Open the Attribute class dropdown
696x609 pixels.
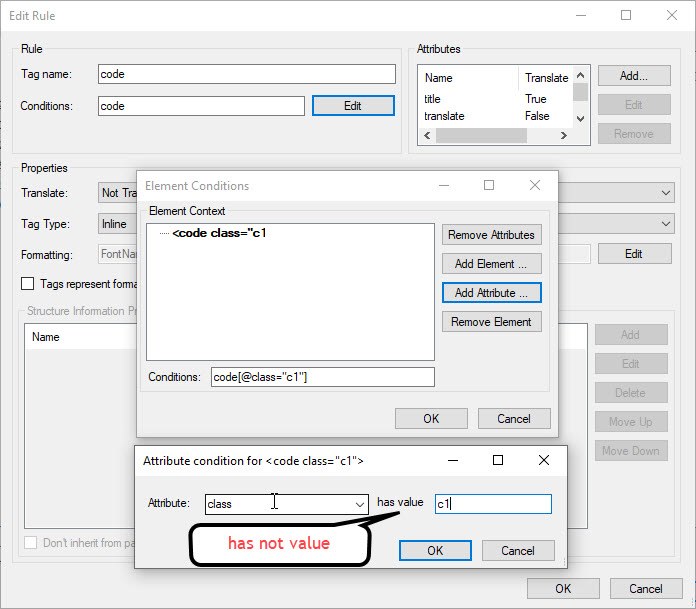[359, 504]
